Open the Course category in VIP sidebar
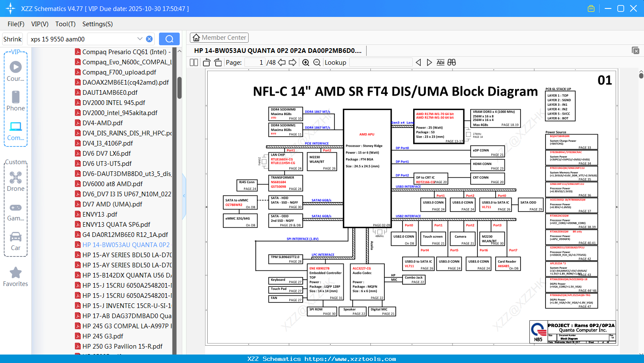Image resolution: width=644 pixels, height=363 pixels. (16, 71)
